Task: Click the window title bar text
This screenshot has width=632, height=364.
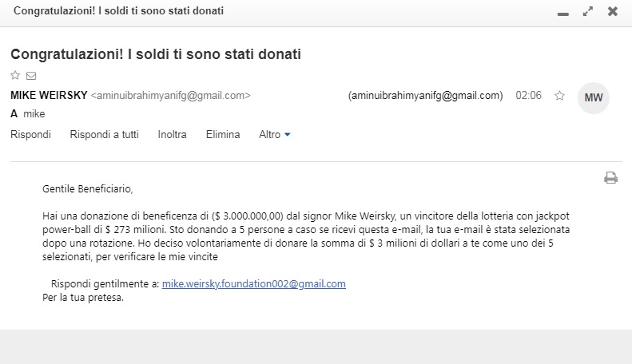Action: pos(118,11)
